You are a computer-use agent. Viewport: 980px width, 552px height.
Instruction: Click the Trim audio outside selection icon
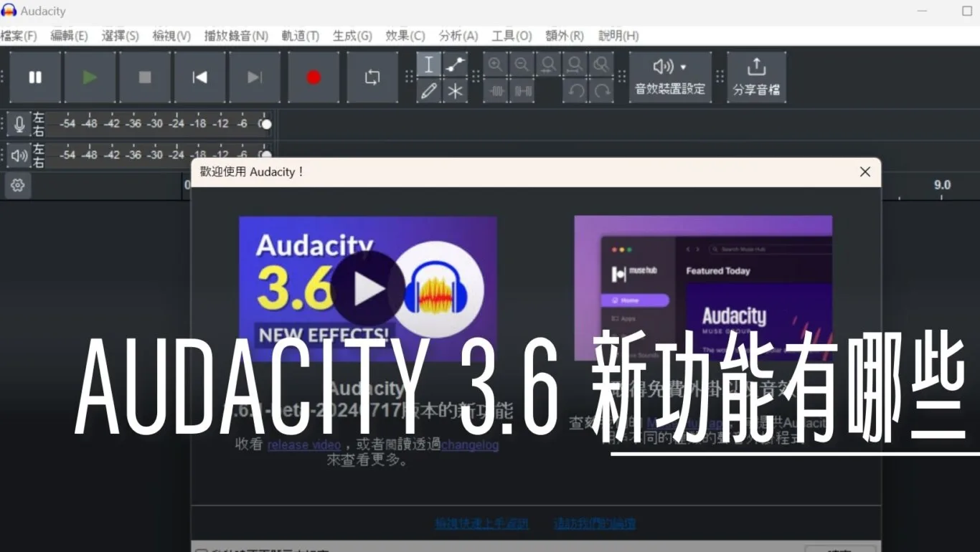(496, 91)
